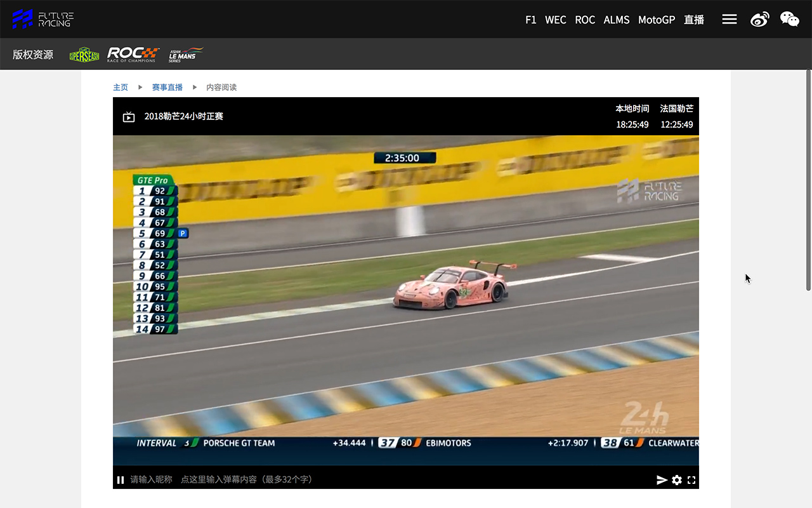This screenshot has height=508, width=812.
Task: Open the ALMS menu item
Action: point(617,20)
